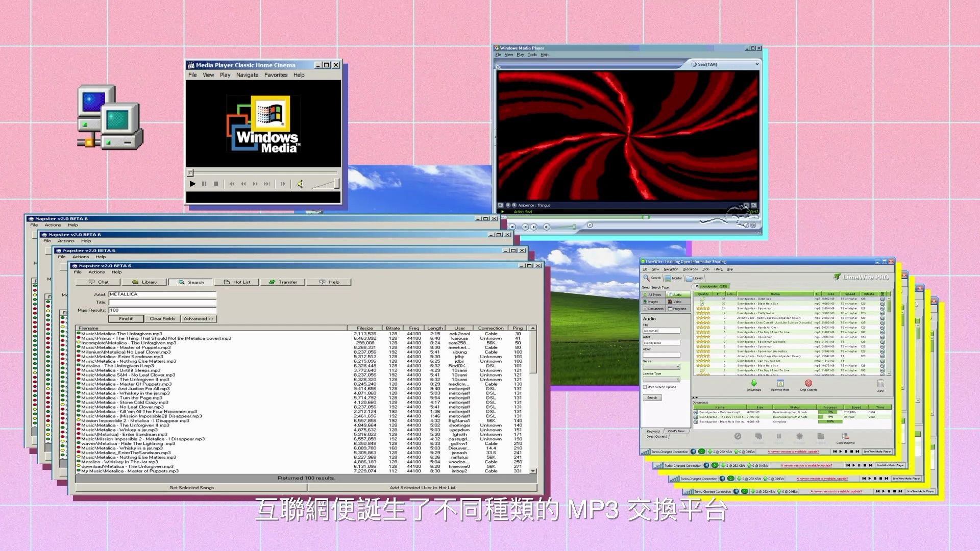Click Get Selected Songs button

(191, 488)
